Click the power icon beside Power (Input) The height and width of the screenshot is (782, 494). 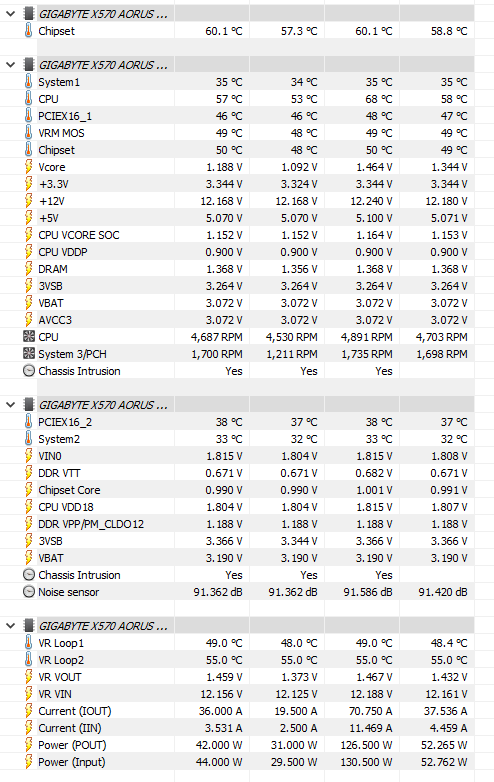[29, 762]
